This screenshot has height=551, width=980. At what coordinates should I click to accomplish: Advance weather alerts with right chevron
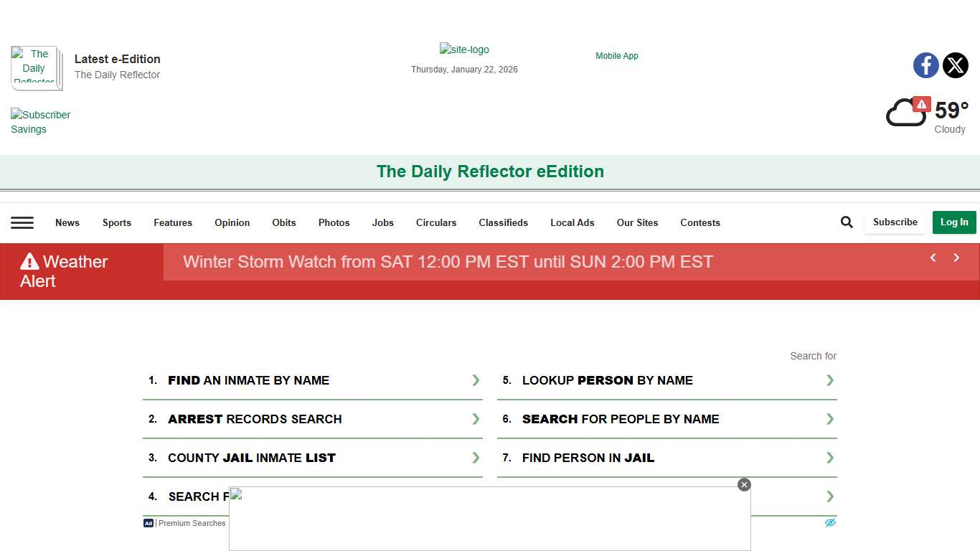tap(956, 258)
